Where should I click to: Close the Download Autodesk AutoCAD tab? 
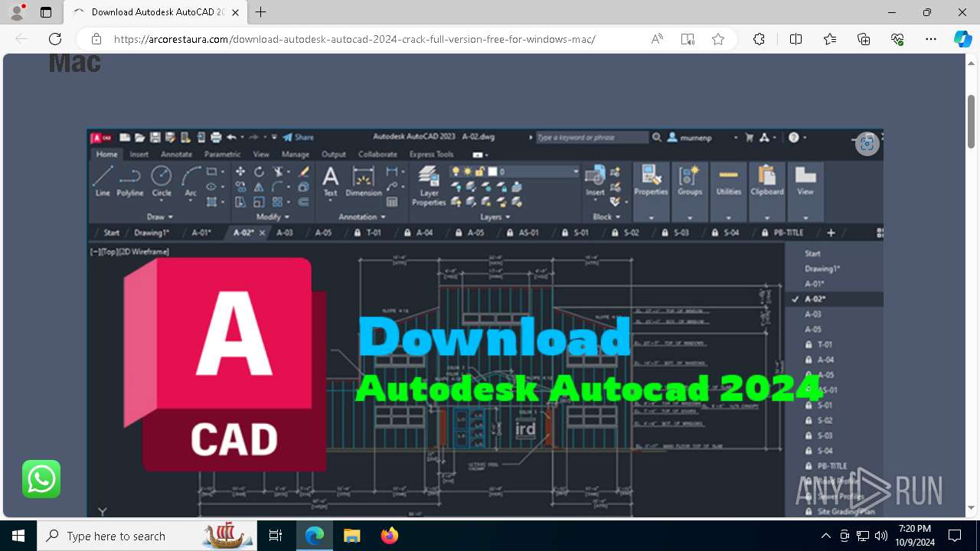pos(235,12)
